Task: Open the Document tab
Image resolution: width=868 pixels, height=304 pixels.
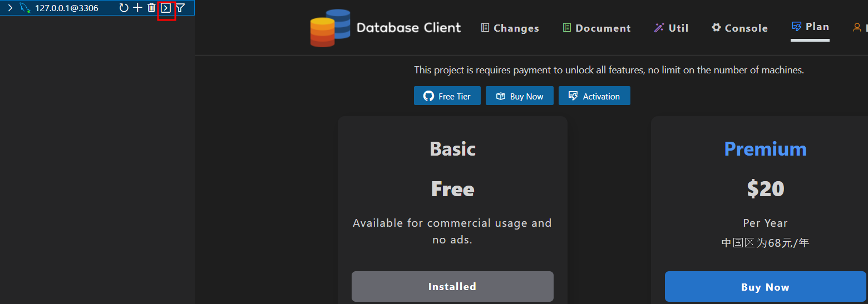Action: point(597,28)
